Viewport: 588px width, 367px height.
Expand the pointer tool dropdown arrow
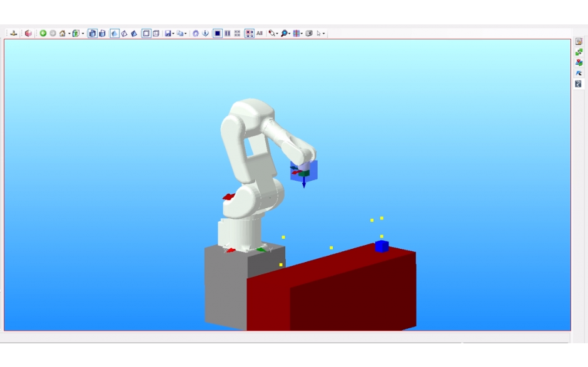[323, 34]
